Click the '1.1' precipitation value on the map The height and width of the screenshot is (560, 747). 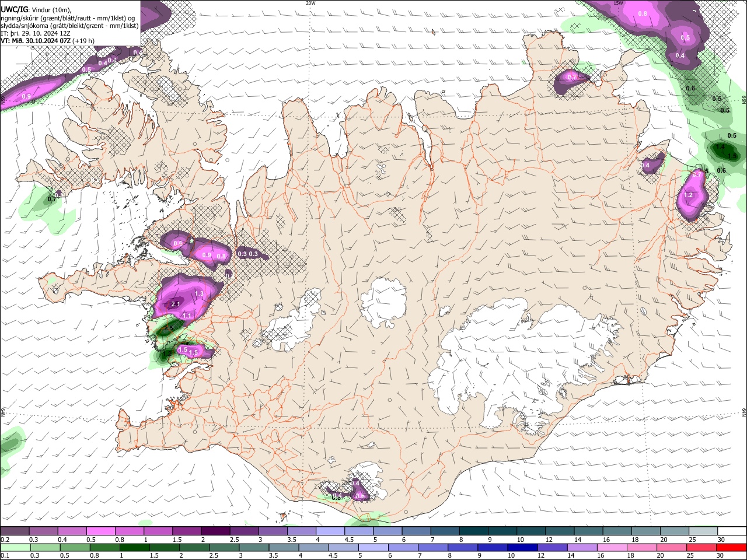point(187,316)
